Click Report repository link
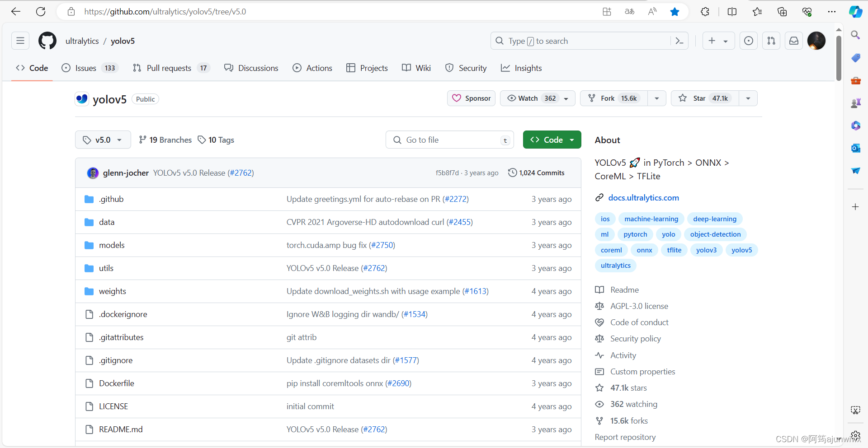868x448 pixels. 625,437
